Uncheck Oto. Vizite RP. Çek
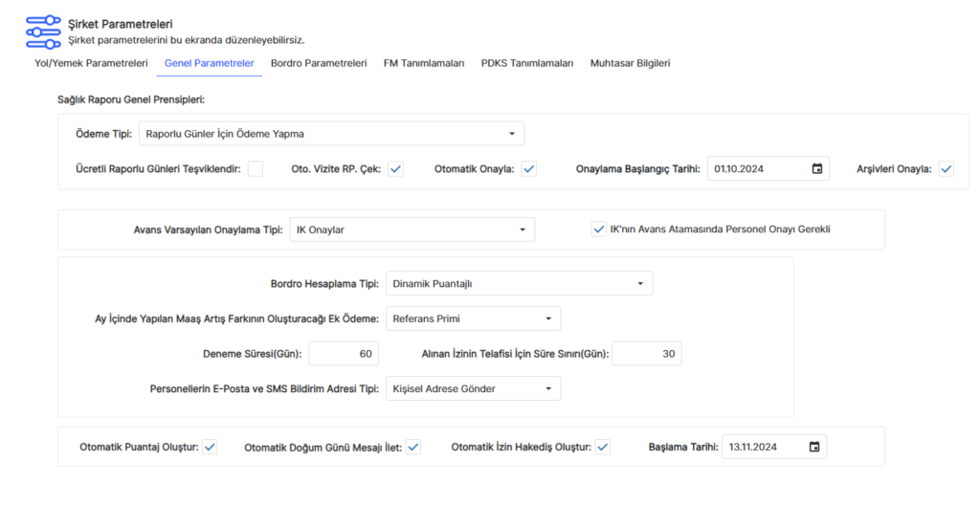Screen dimensions: 980x526 395,169
